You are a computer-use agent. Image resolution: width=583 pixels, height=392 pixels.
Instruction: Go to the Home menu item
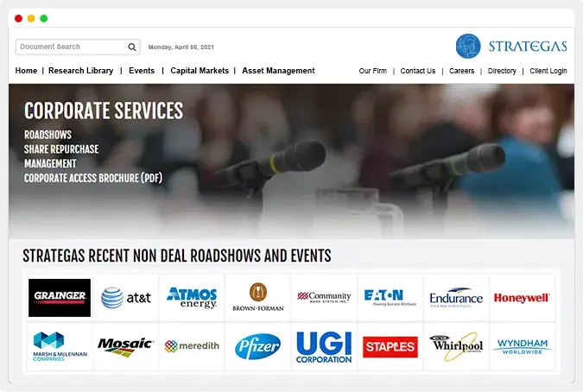26,71
